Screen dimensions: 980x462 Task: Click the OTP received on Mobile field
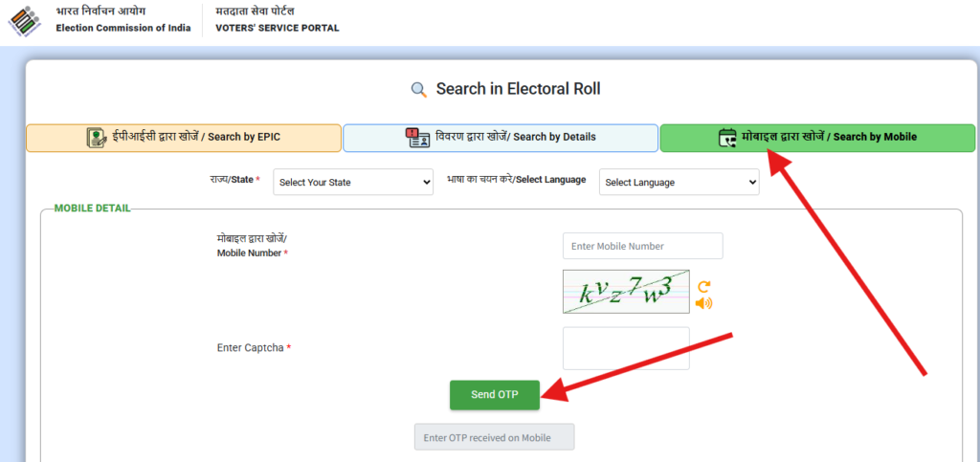[494, 437]
